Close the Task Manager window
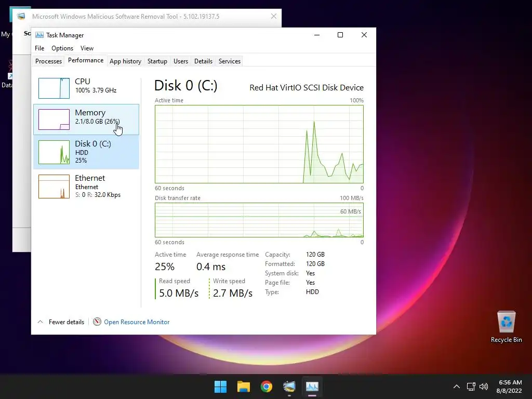 (364, 35)
